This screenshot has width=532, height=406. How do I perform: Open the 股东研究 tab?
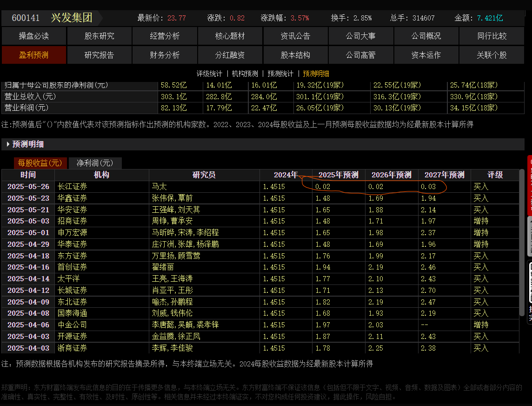[x=100, y=36]
